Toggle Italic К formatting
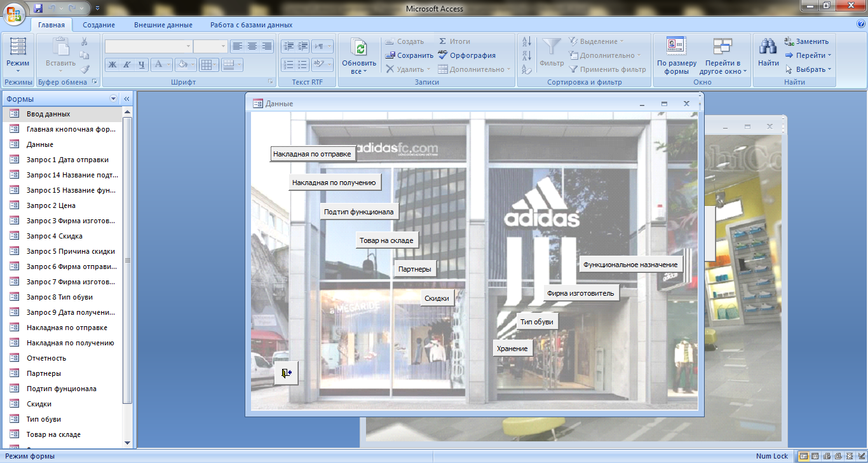 tap(126, 64)
